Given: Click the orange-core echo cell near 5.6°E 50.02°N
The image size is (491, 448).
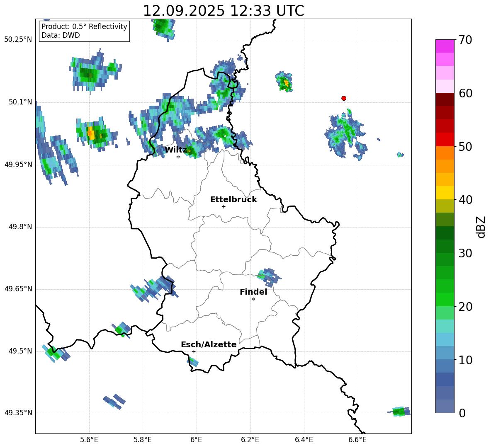Looking at the screenshot, I should 97,134.
